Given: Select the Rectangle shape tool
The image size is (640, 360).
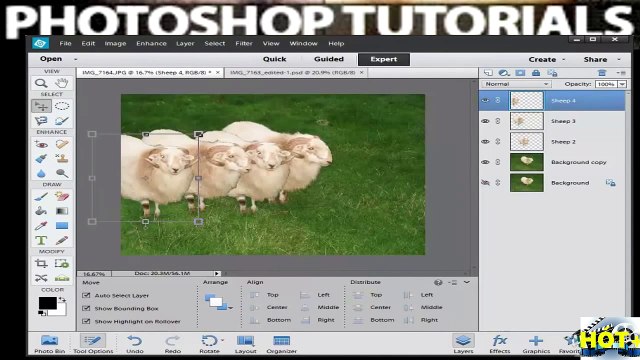Looking at the screenshot, I should click(62, 226).
